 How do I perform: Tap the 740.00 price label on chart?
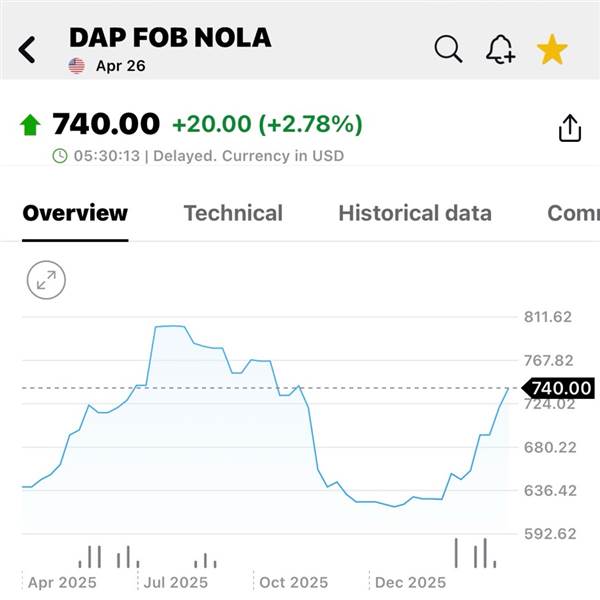(x=561, y=388)
